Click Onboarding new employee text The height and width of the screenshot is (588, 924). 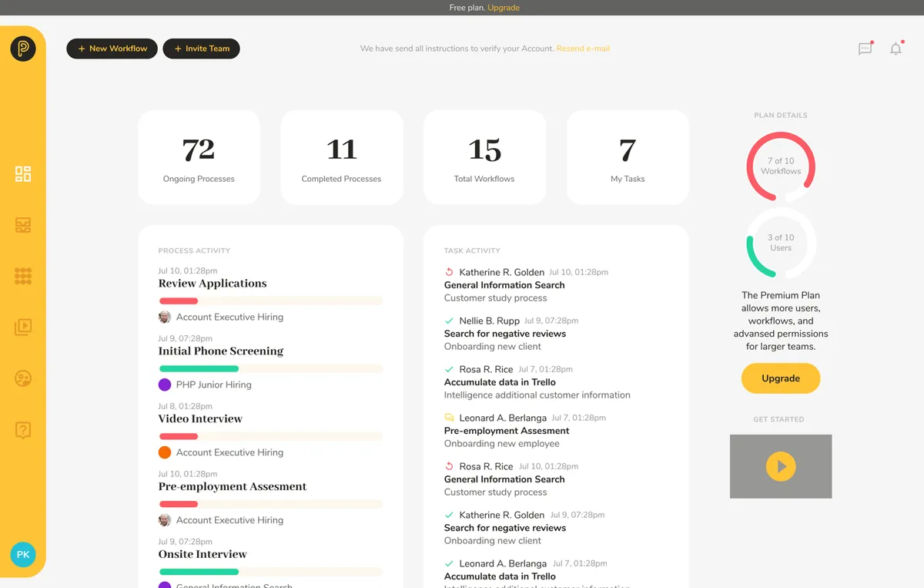502,444
